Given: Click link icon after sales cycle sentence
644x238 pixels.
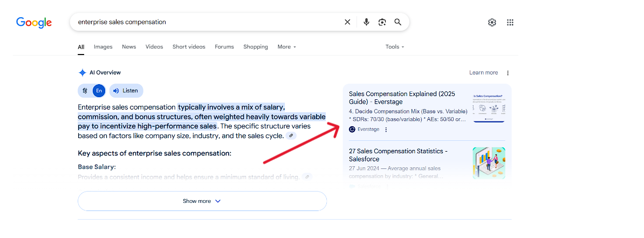Looking at the screenshot, I should coord(291,135).
